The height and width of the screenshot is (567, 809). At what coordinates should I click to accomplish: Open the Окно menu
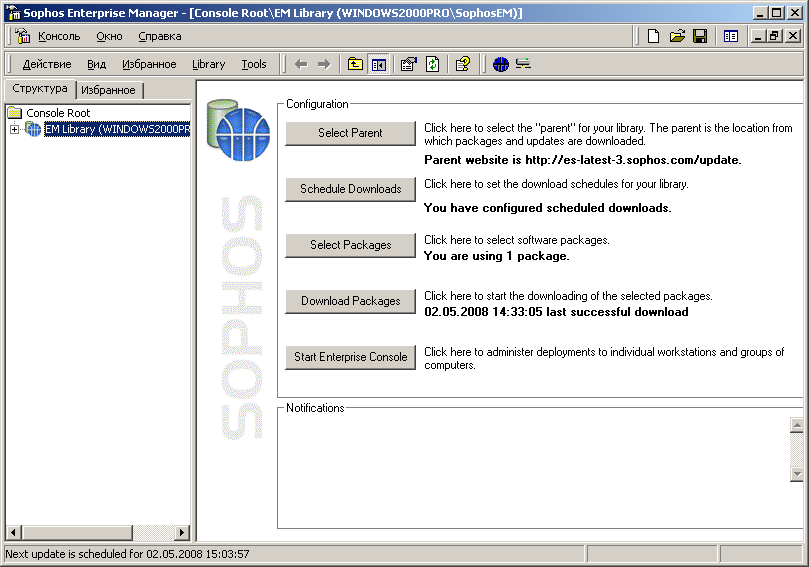point(109,37)
